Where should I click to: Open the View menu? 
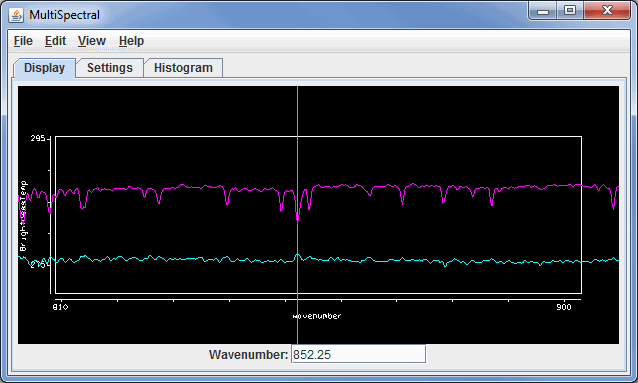click(92, 41)
